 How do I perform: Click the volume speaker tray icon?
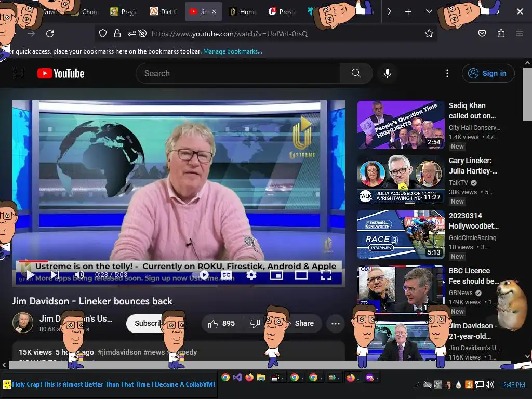[x=489, y=384]
